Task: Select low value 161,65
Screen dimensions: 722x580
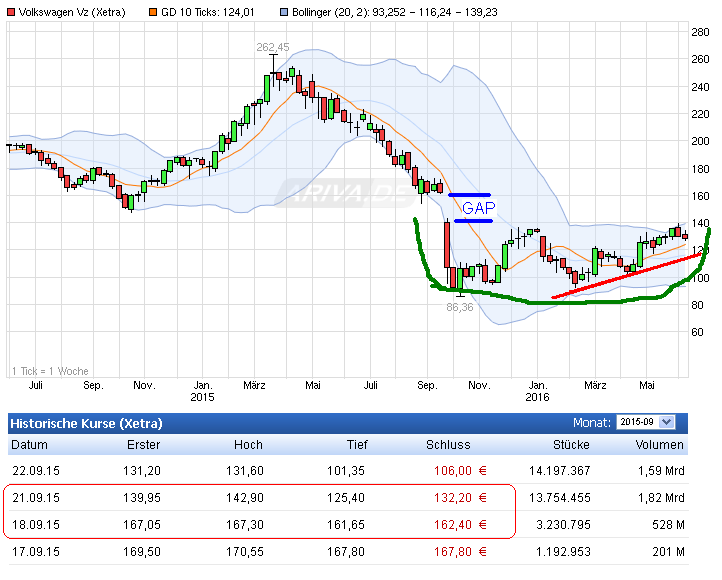Action: pos(346,525)
